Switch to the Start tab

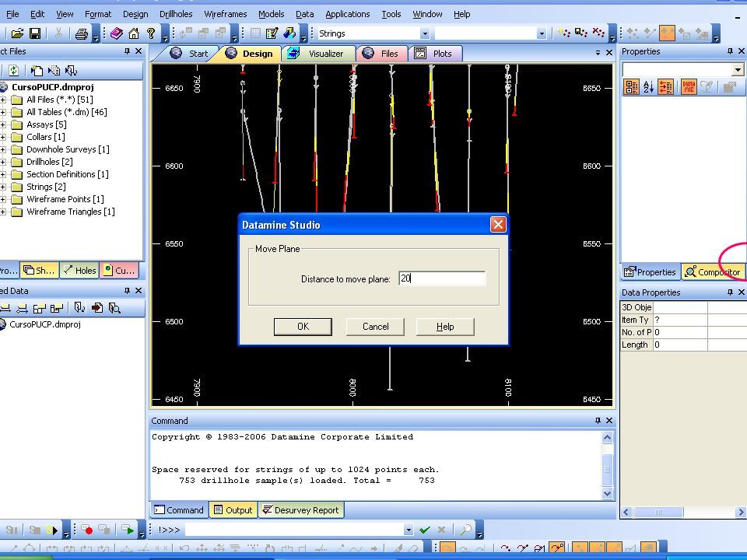[x=191, y=54]
